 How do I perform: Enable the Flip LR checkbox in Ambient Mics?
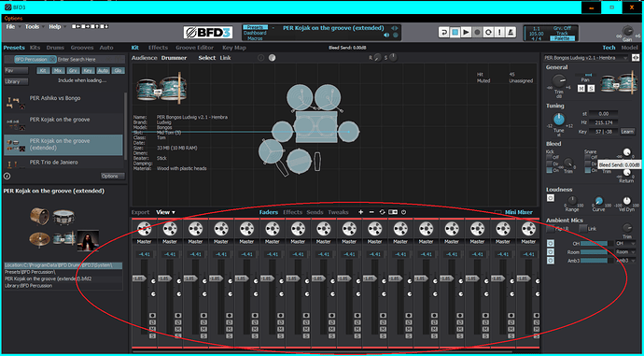point(551,229)
